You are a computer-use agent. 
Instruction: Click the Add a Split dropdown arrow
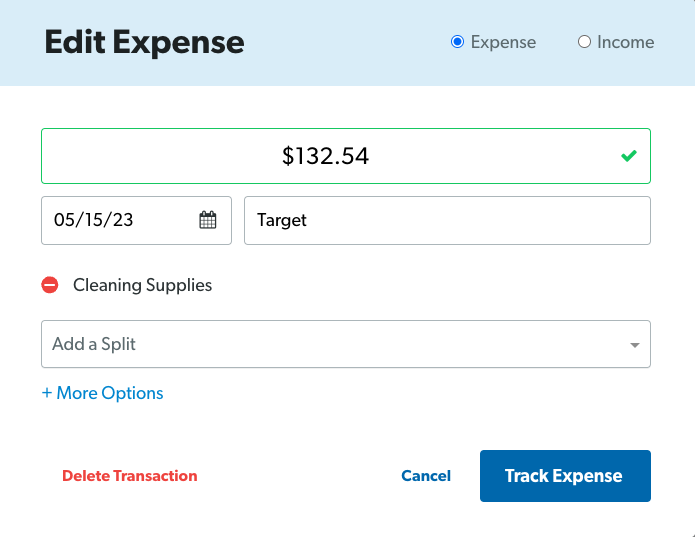[x=635, y=345]
